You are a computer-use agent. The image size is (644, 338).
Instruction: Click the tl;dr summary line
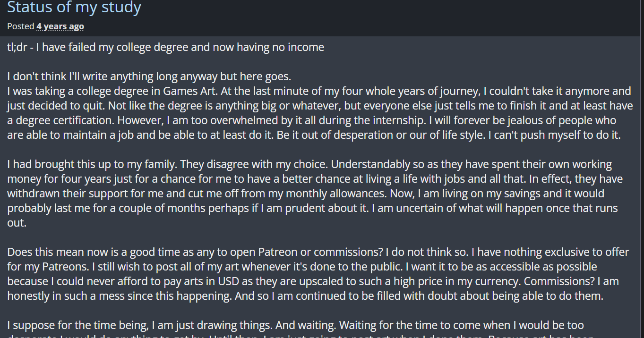point(165,47)
